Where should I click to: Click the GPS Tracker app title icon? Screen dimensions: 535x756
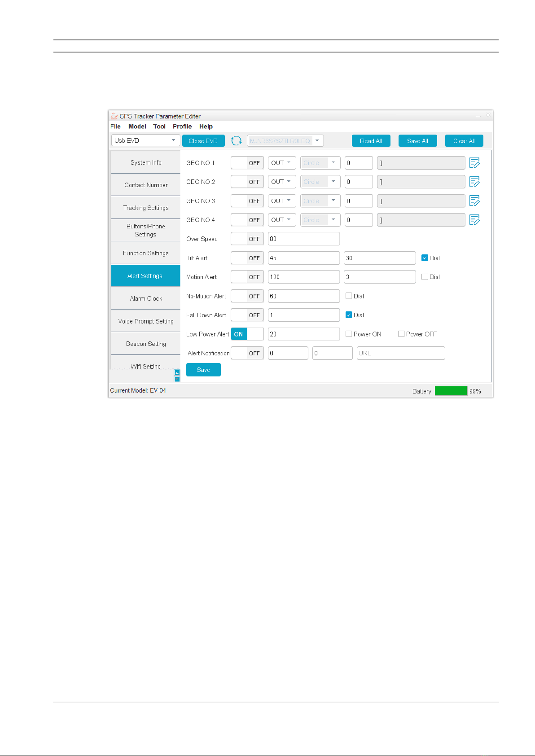114,116
